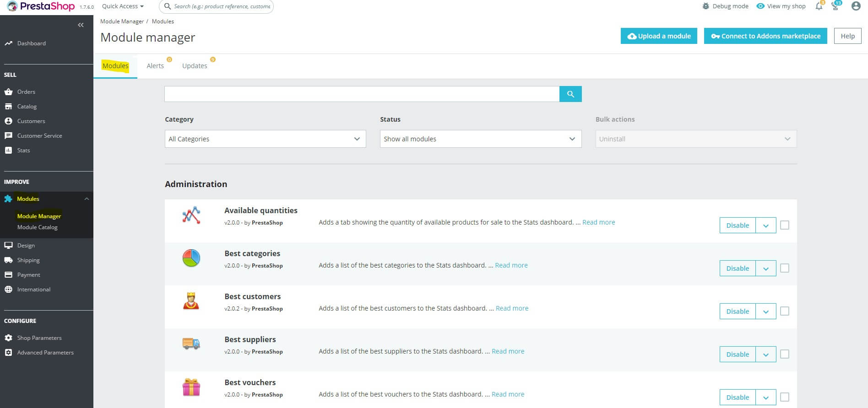The width and height of the screenshot is (868, 408).
Task: Click the Orders basket icon
Action: click(8, 92)
